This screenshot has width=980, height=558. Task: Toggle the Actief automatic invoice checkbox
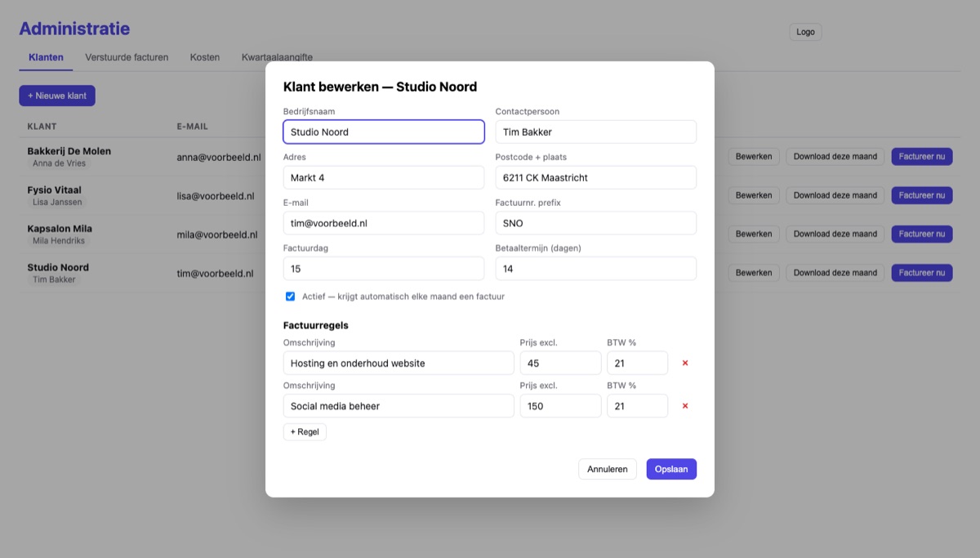[290, 297]
